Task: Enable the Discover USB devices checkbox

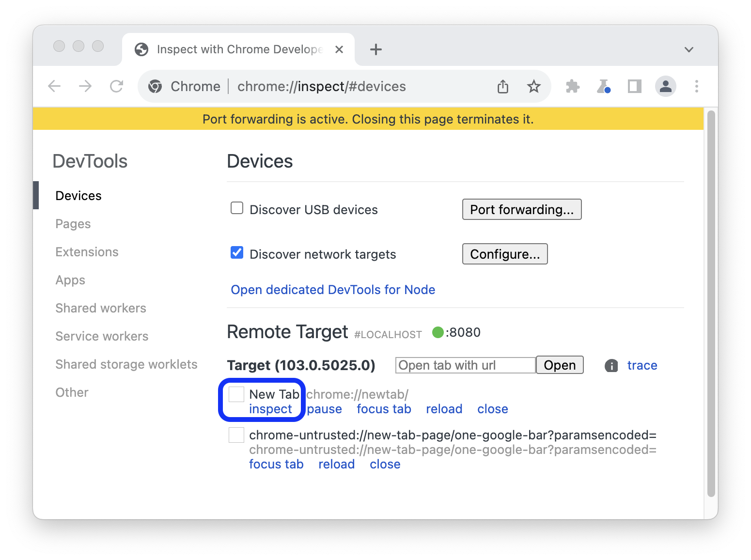Action: pyautogui.click(x=236, y=208)
